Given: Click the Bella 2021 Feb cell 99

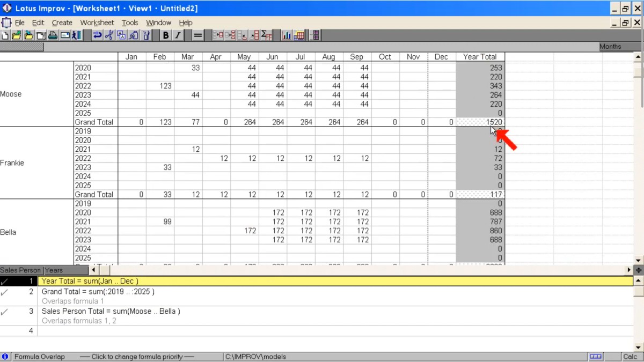Looking at the screenshot, I should pyautogui.click(x=160, y=221).
